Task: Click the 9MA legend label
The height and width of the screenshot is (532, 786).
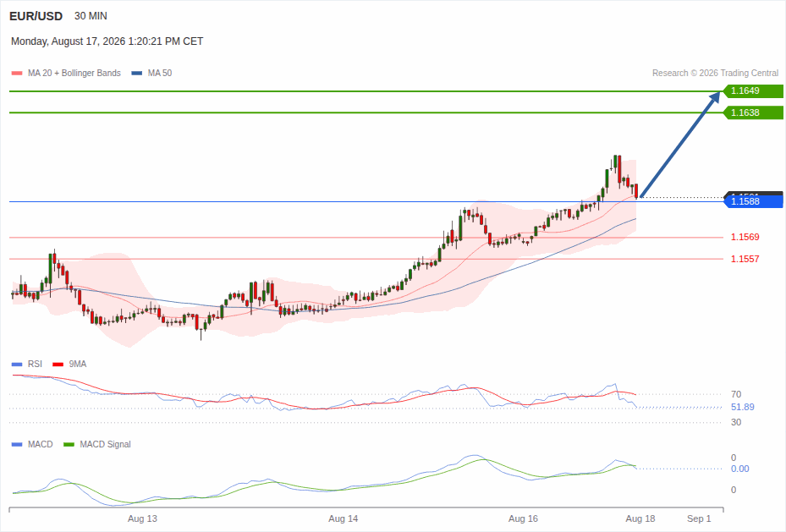Action: [x=78, y=365]
